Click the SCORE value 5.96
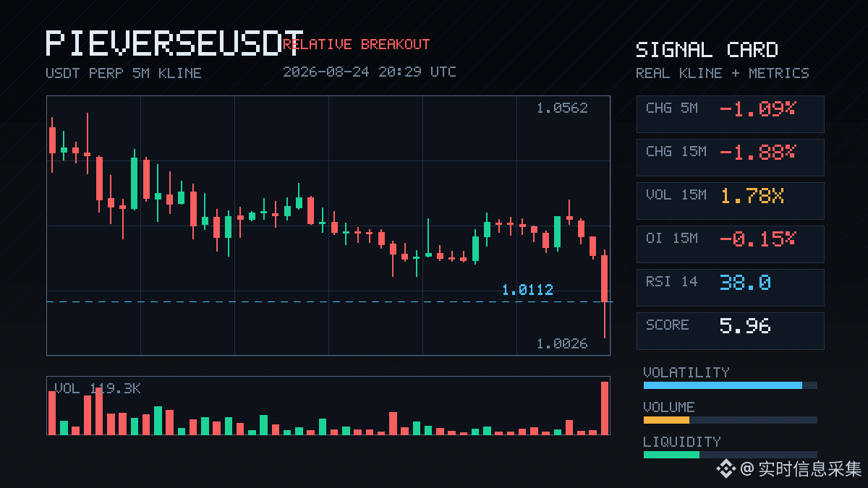 coord(745,325)
